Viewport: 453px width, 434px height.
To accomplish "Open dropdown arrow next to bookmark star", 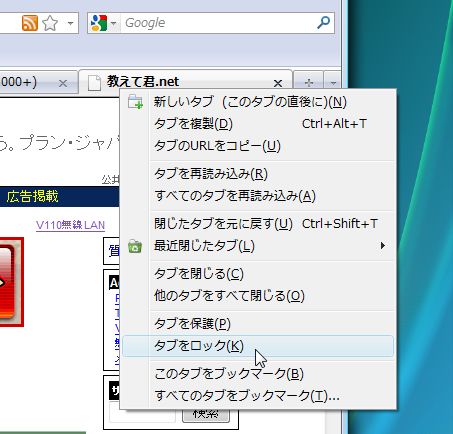I will point(70,23).
